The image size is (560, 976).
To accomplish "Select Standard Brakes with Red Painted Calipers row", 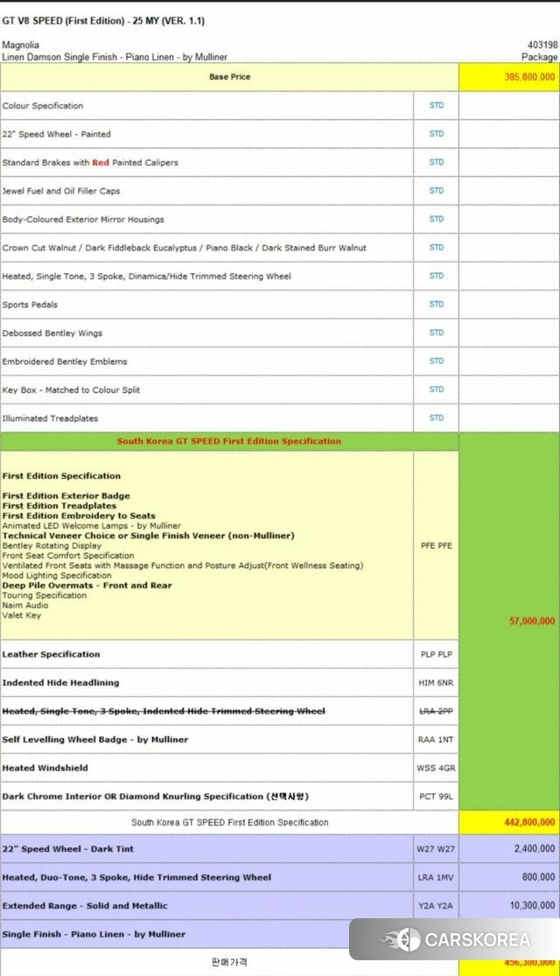I will coord(279,163).
